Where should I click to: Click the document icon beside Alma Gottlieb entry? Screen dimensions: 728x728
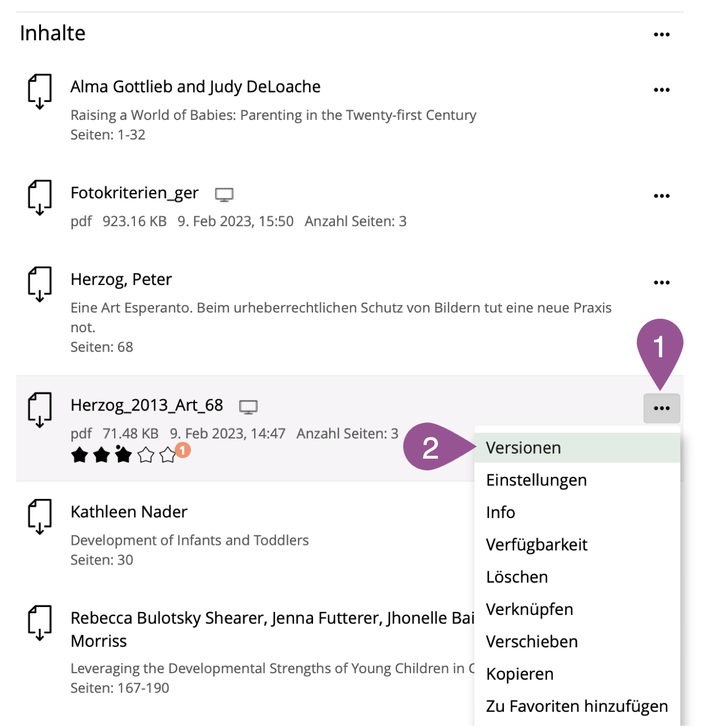tap(40, 91)
